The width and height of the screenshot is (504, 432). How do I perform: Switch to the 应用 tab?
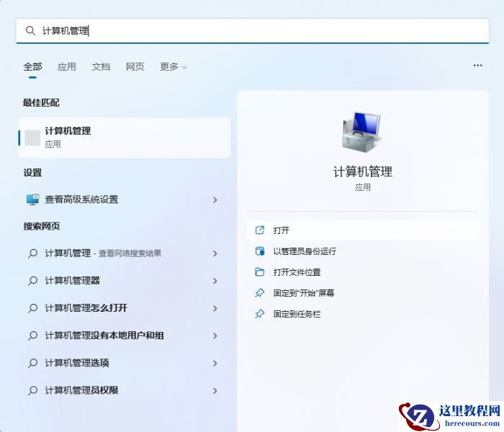(x=66, y=67)
